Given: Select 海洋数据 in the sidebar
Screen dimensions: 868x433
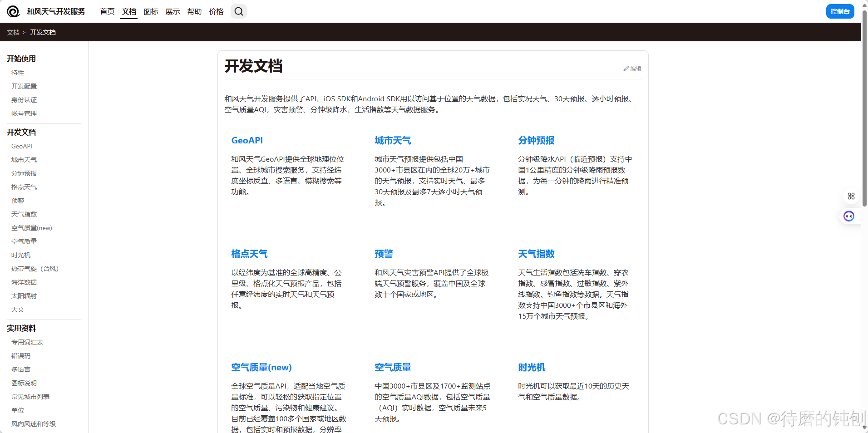Looking at the screenshot, I should [24, 282].
